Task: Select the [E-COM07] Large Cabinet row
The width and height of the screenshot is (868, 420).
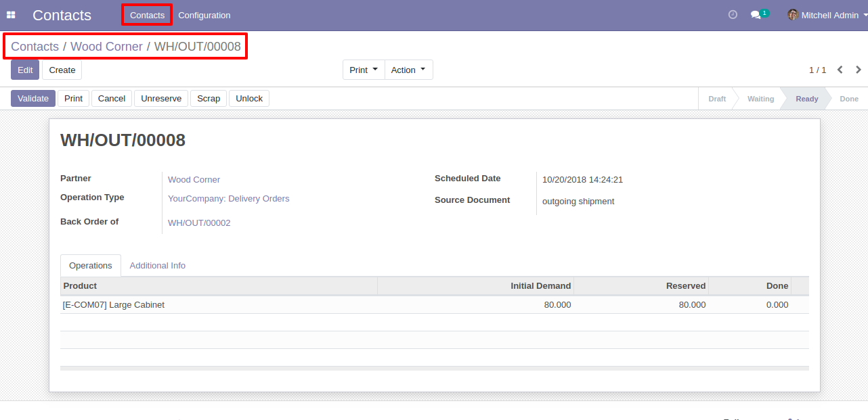Action: [x=435, y=305]
